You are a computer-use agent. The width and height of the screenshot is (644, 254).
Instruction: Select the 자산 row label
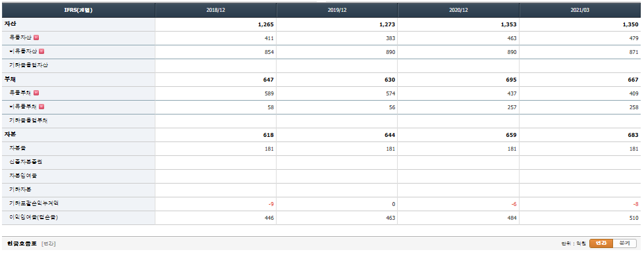(11, 24)
